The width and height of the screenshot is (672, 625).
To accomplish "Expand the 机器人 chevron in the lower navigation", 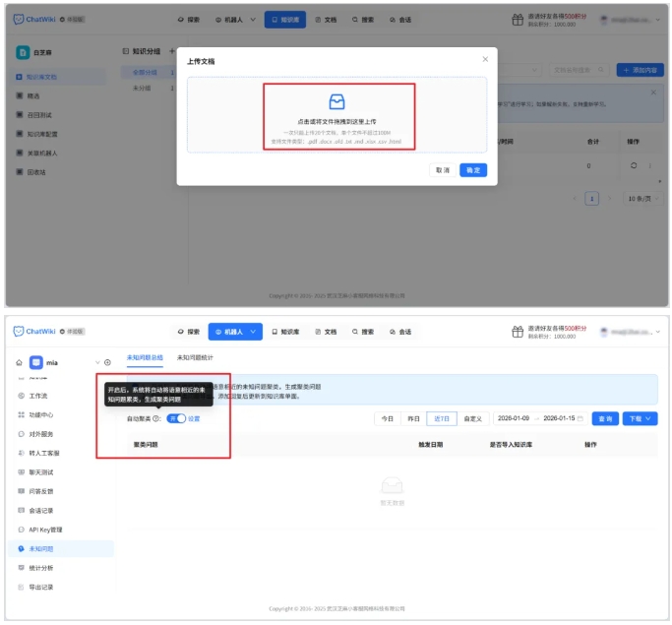I will 253,332.
